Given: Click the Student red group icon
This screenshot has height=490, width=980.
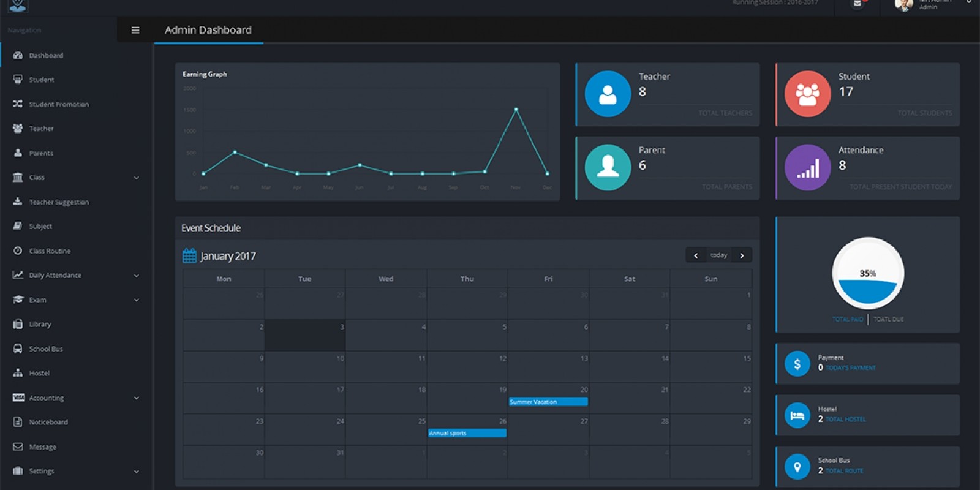Looking at the screenshot, I should tap(807, 94).
